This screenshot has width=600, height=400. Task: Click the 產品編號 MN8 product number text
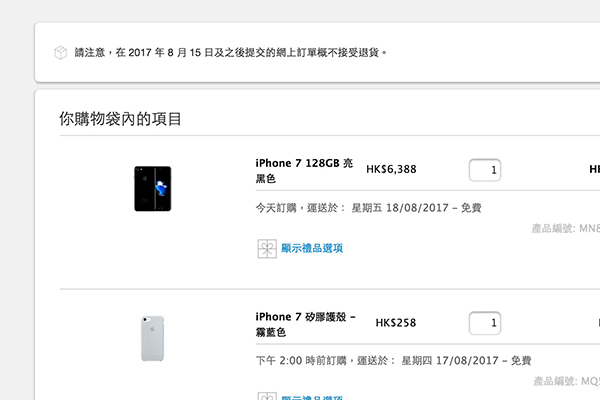point(566,229)
